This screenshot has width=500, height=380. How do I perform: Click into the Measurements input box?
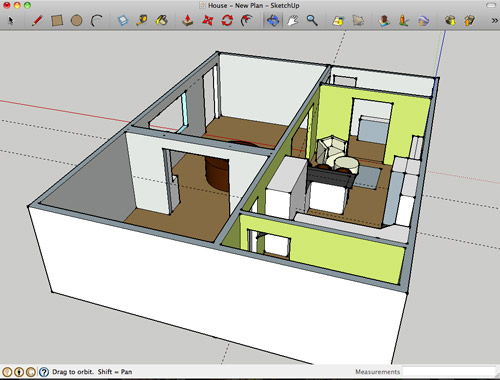(449, 372)
